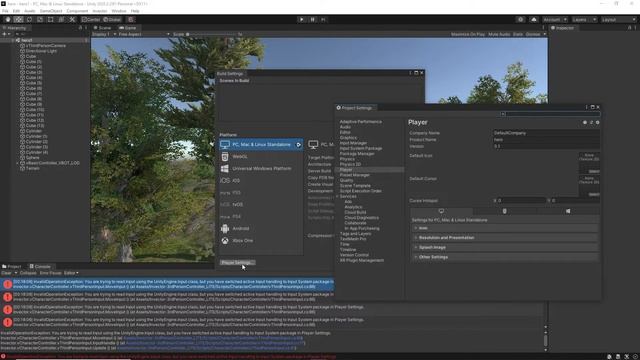This screenshot has height=360, width=640.
Task: Expand the Splash Image section
Action: tap(504, 247)
